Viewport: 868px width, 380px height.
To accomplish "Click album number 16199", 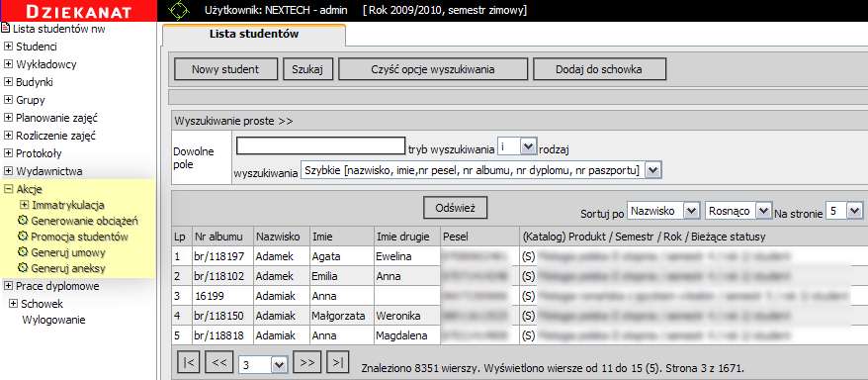I will click(x=209, y=296).
